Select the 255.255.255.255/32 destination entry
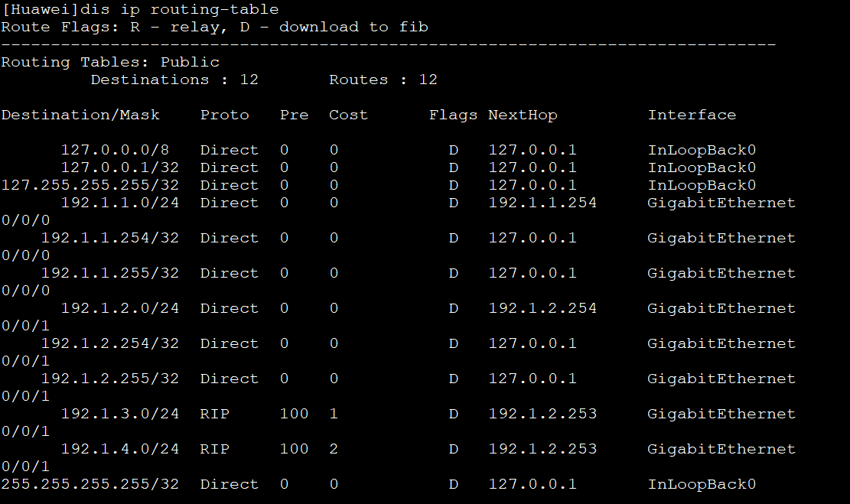850x504 pixels. 90,485
